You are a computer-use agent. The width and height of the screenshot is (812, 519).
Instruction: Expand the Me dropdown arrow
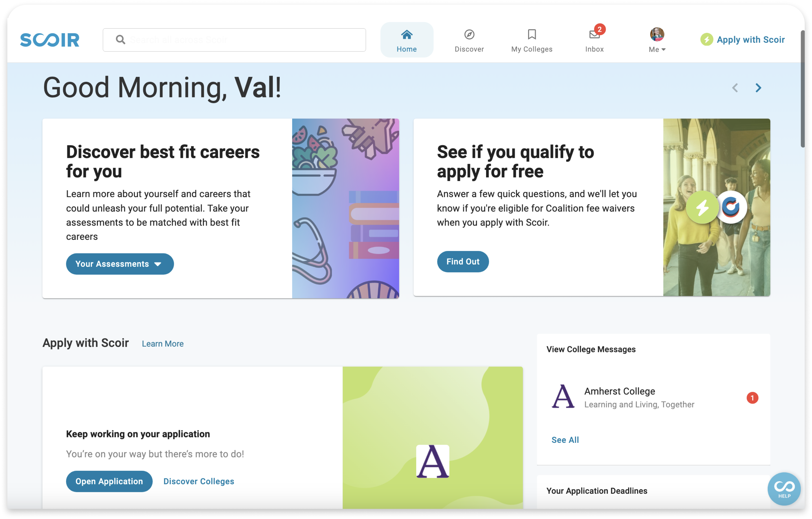(664, 50)
